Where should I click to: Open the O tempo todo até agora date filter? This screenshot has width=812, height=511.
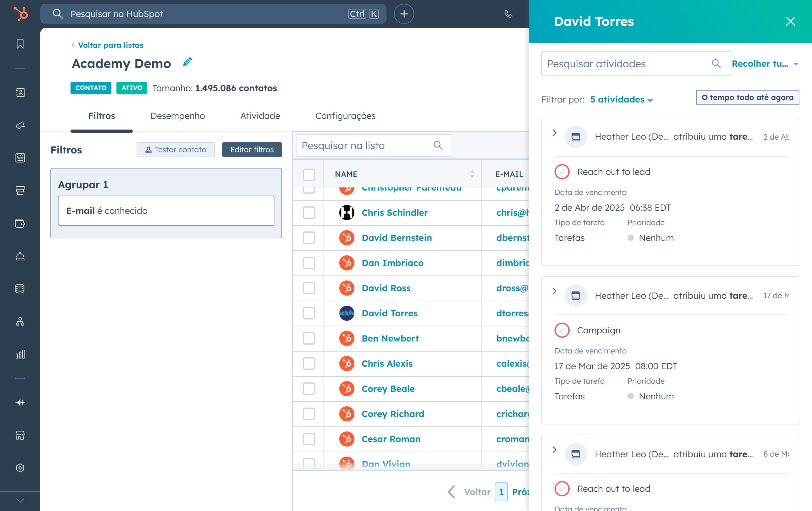click(747, 97)
